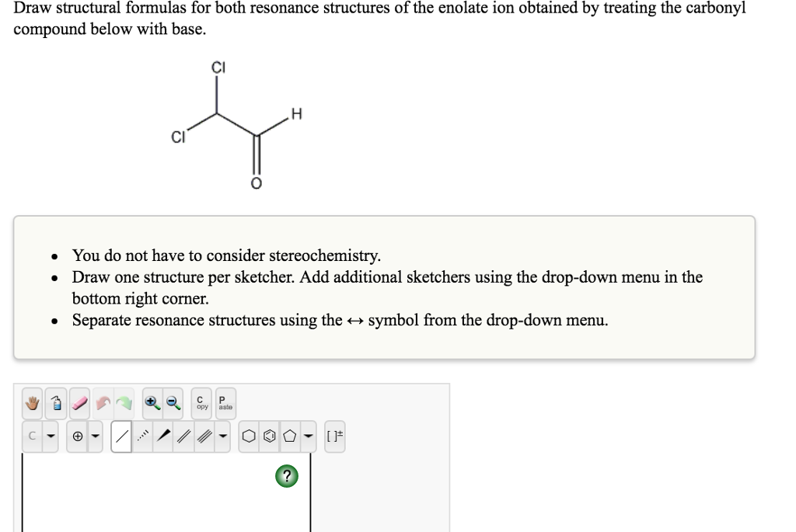This screenshot has height=532, width=796.
Task: Open the ring template dropdown
Action: pos(308,435)
